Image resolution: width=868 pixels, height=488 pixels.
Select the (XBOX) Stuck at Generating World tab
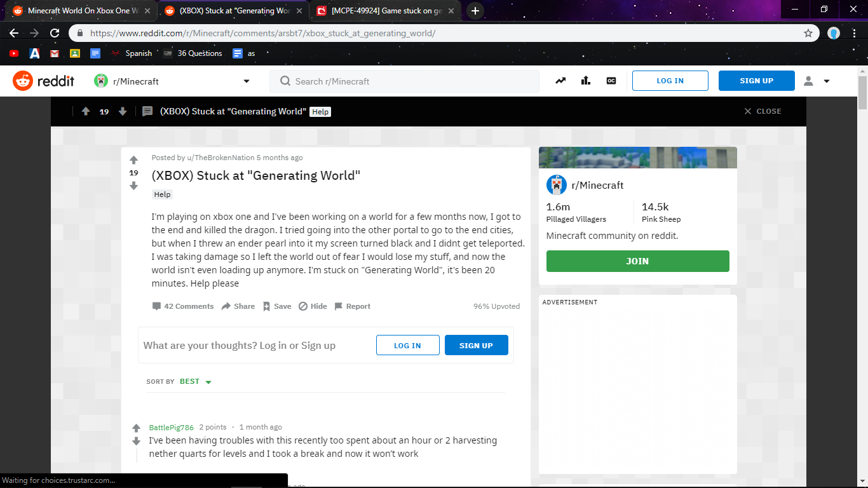point(233,11)
